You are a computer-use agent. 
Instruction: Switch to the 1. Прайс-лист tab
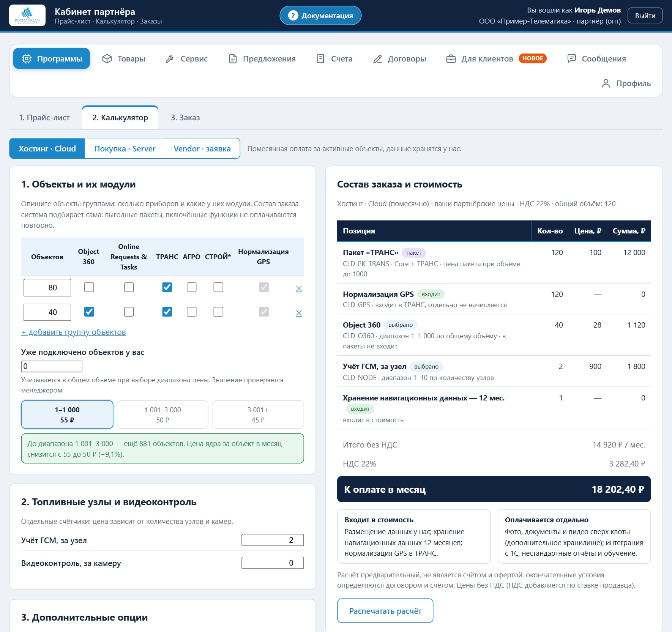click(x=44, y=118)
